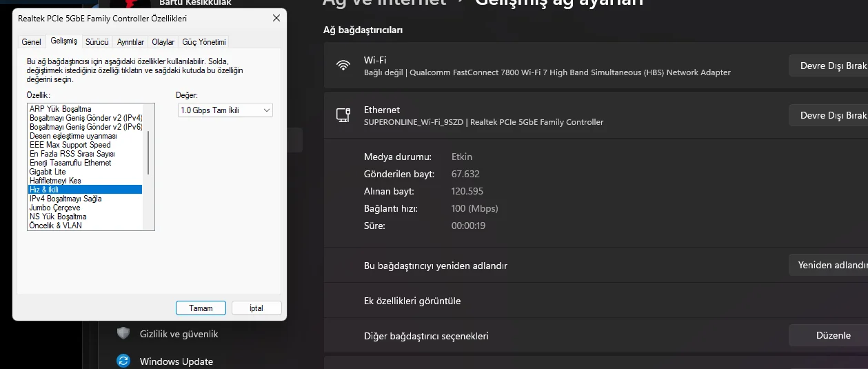
Task: Select the Gelişmiş tab
Action: click(x=64, y=41)
